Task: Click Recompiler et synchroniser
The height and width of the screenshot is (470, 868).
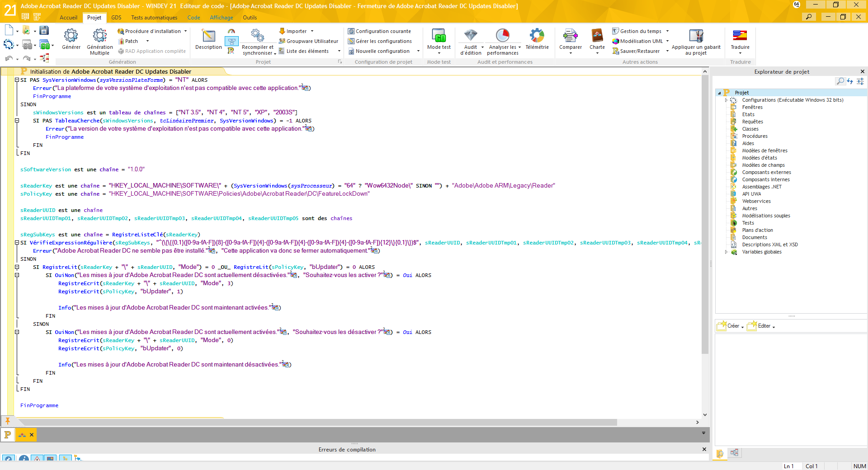Action: 258,42
